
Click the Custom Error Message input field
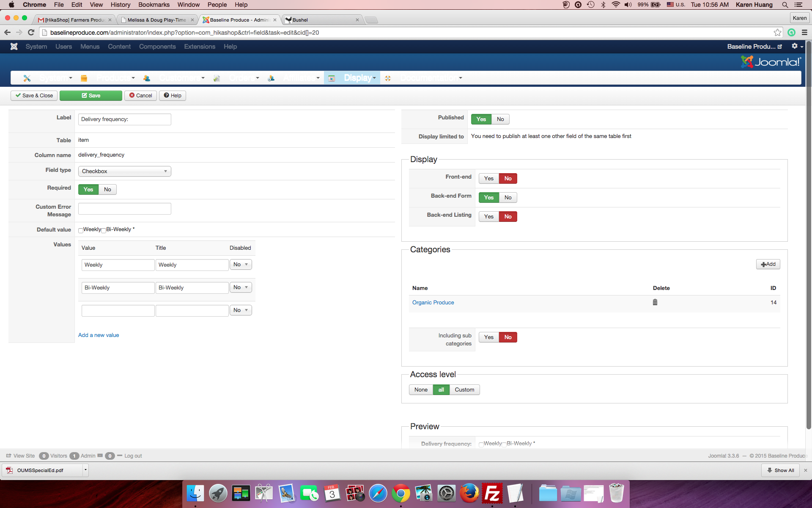coord(124,209)
